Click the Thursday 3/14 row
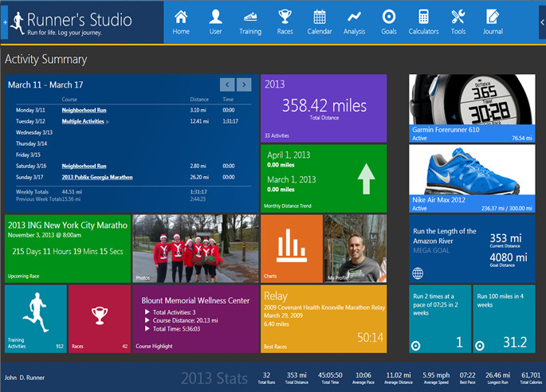The image size is (546, 392). point(133,143)
